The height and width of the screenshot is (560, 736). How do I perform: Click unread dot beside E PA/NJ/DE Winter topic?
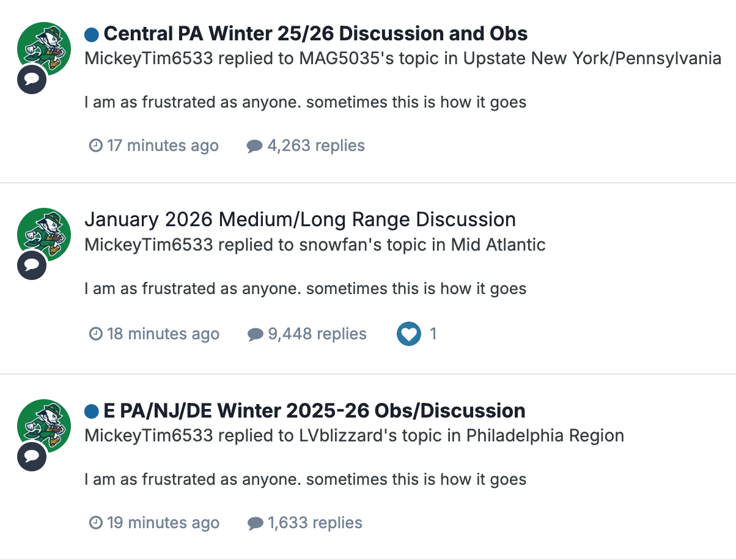click(x=92, y=411)
